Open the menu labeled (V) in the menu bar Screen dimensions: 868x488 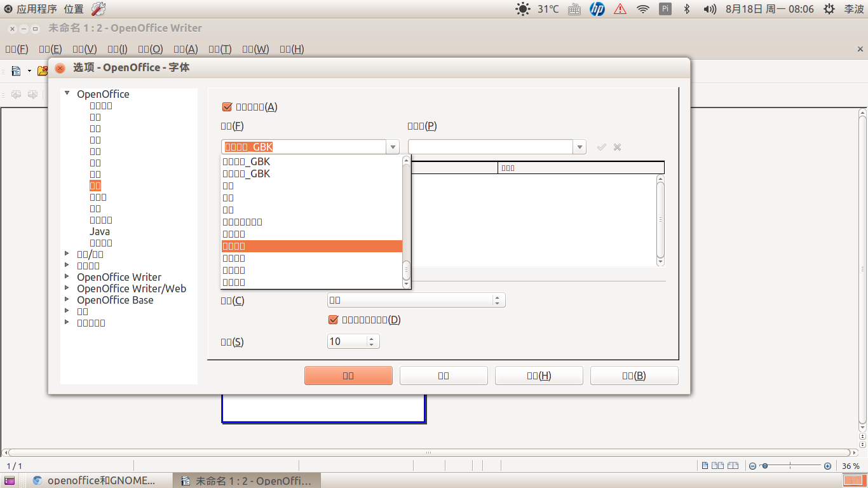[x=85, y=49]
